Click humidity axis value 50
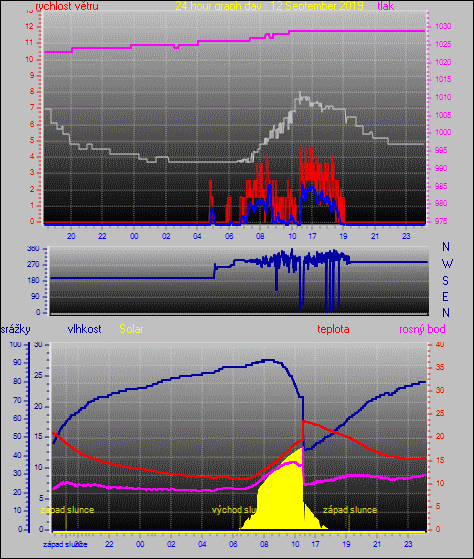Image resolution: width=474 pixels, height=559 pixels. coord(17,437)
